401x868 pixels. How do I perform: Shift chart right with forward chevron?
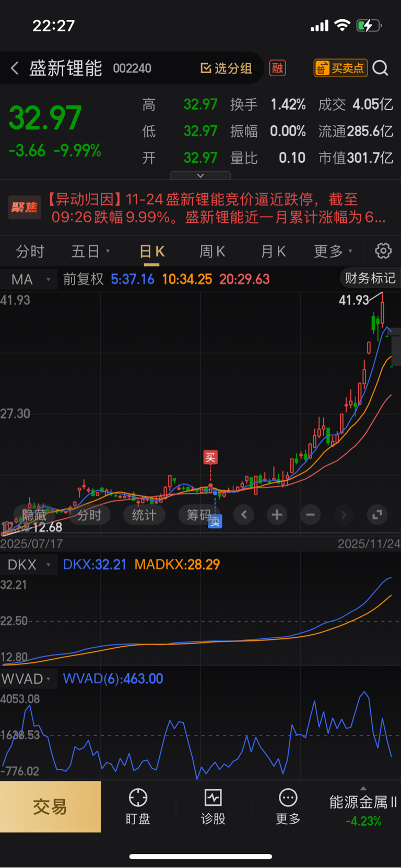[x=344, y=515]
